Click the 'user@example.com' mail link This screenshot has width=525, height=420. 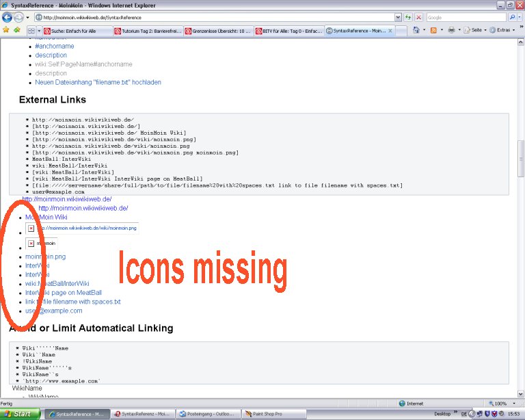53,311
